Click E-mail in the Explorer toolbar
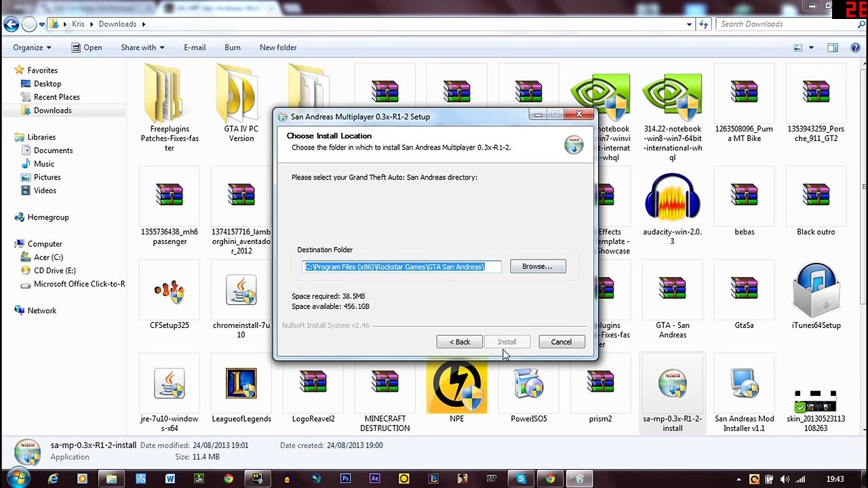 click(x=195, y=47)
